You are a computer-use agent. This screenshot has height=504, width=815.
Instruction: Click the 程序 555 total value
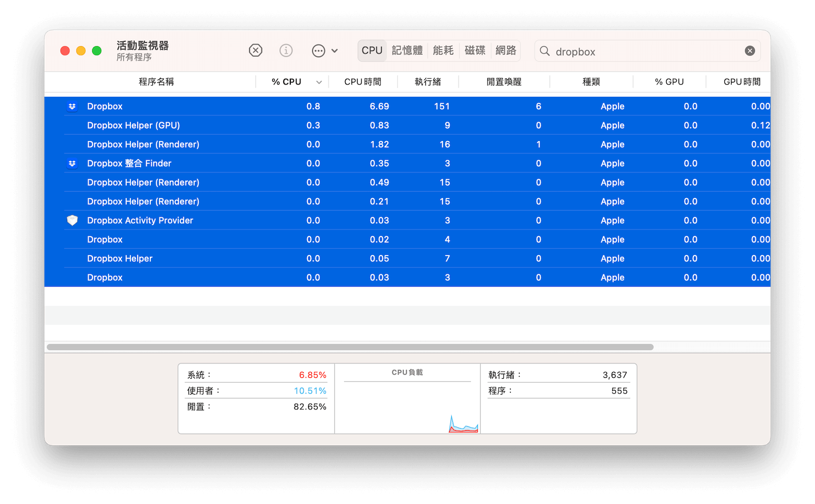point(619,391)
